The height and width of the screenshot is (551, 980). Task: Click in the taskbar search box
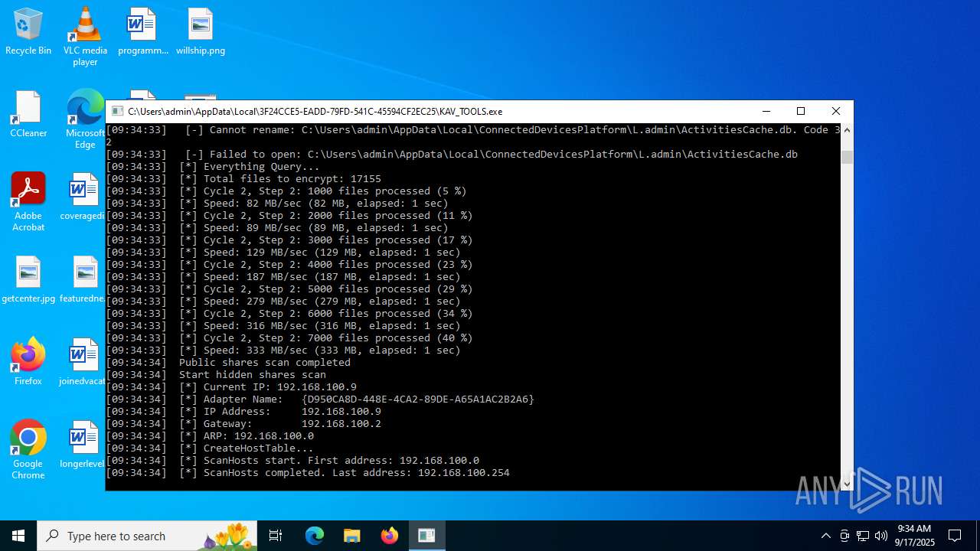pyautogui.click(x=147, y=536)
